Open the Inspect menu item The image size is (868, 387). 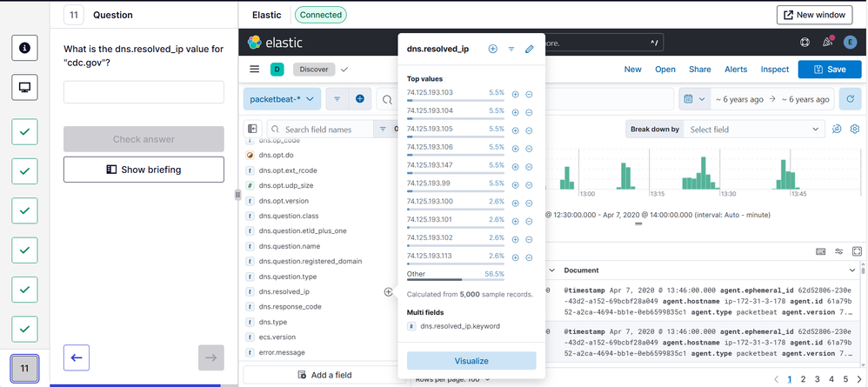[x=774, y=70]
